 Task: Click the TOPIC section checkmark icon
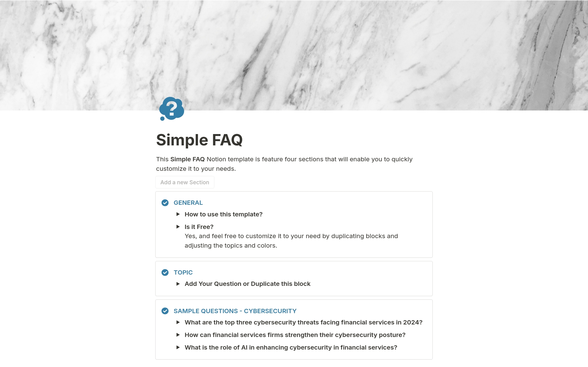pyautogui.click(x=166, y=272)
